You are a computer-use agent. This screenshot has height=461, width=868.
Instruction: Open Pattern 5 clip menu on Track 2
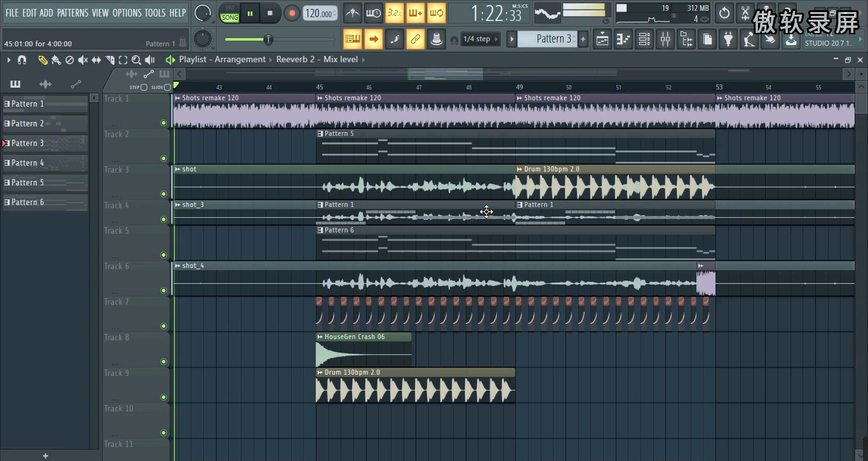320,133
